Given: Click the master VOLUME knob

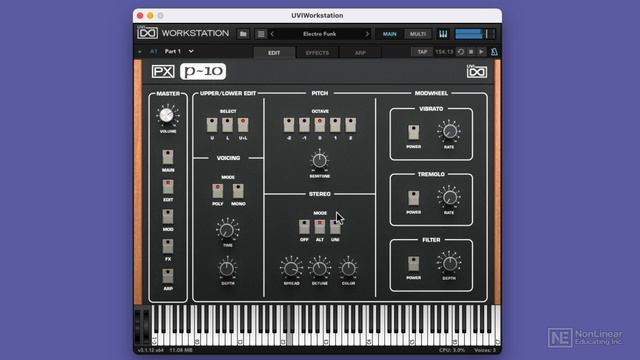Looking at the screenshot, I should click(167, 115).
